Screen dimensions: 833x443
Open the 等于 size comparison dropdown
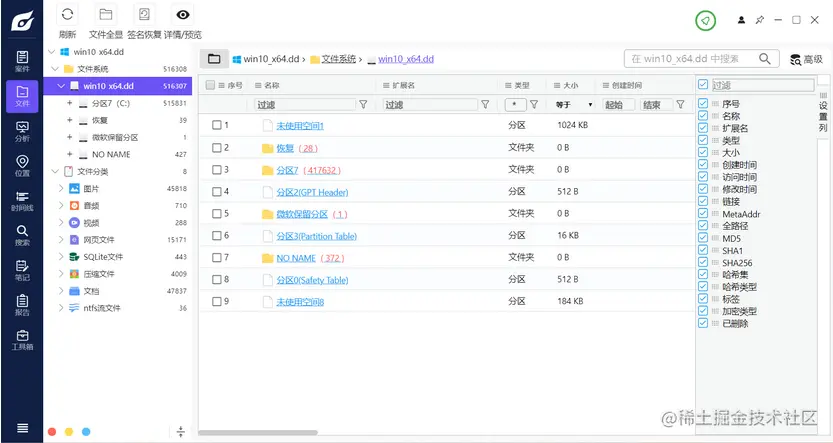(574, 105)
